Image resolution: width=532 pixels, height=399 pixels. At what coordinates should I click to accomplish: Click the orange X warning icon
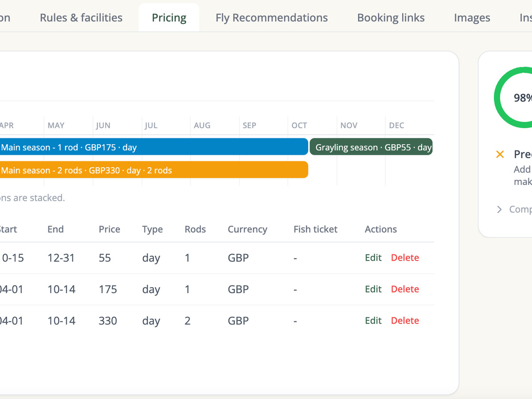(500, 154)
